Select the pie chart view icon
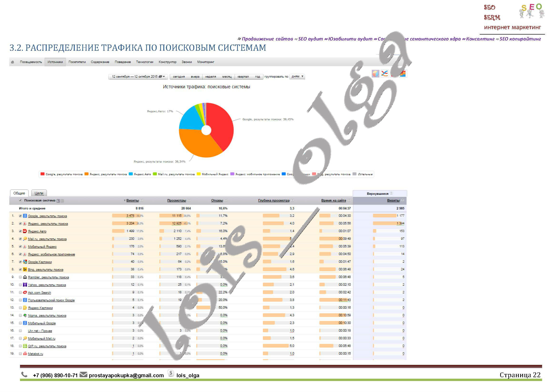This screenshot has height=392, width=554. pos(375,73)
